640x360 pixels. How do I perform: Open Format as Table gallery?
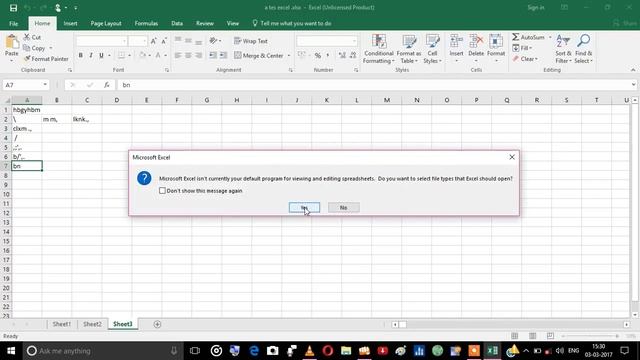(409, 49)
